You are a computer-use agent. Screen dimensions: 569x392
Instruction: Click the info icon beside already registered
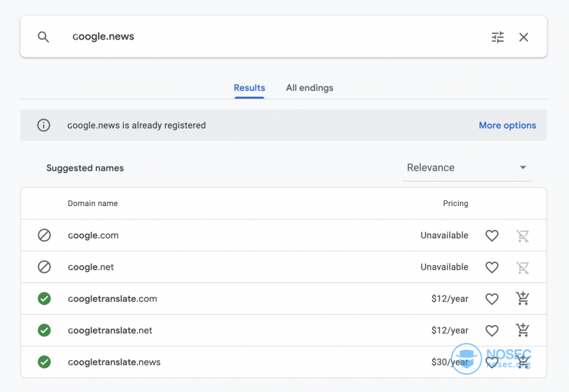coord(43,125)
